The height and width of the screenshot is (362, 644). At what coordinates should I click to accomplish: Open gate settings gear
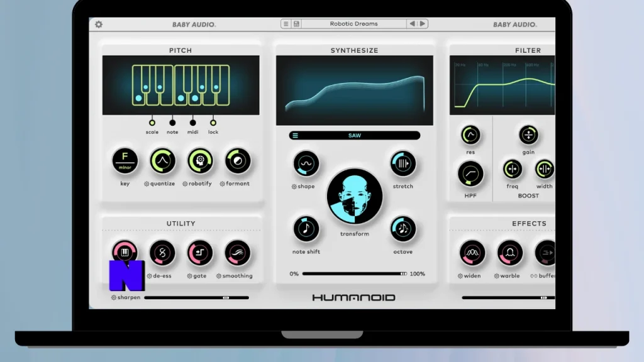click(190, 277)
